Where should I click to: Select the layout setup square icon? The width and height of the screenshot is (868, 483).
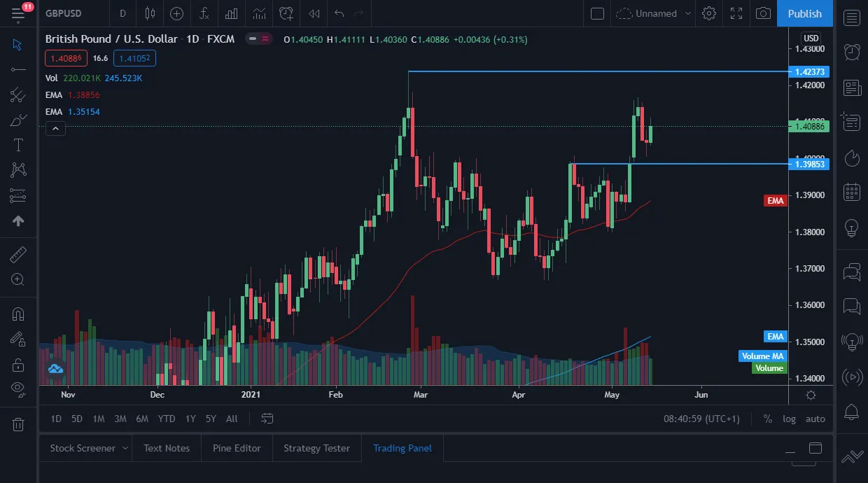597,13
